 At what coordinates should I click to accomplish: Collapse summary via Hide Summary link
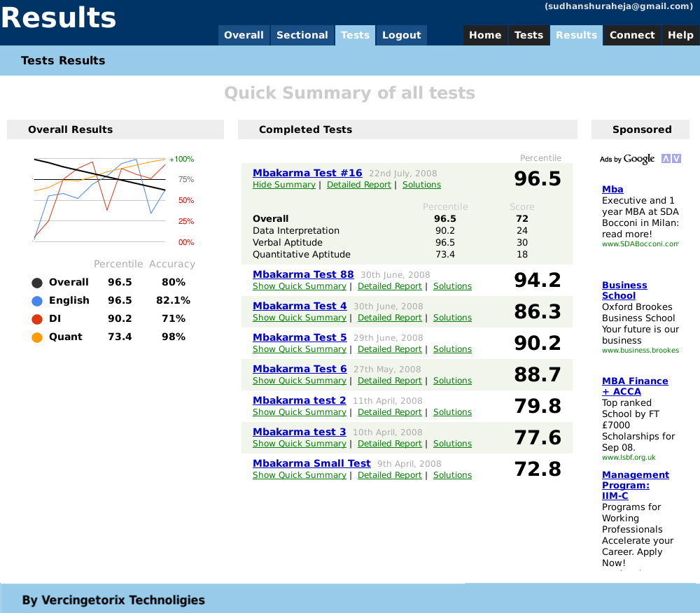(284, 185)
